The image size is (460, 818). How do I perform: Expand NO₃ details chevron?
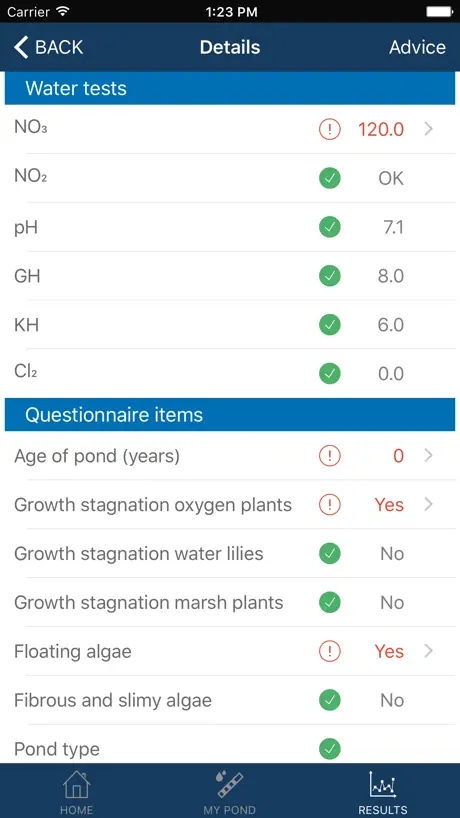click(x=429, y=129)
